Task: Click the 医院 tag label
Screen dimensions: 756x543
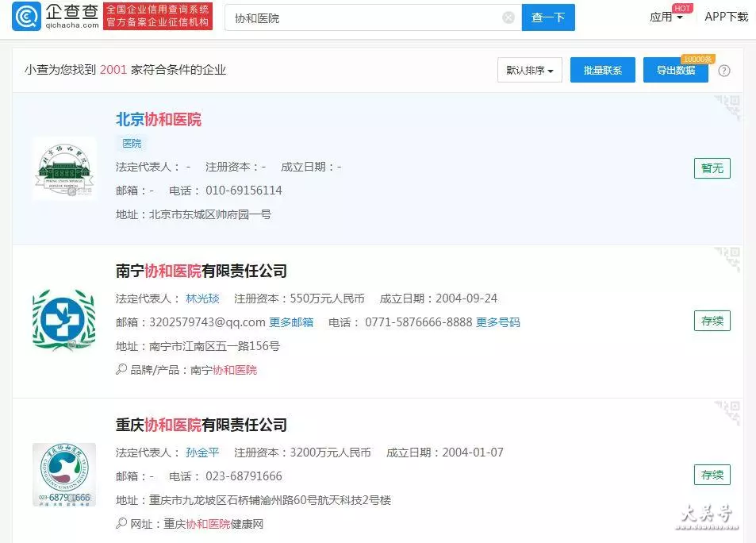Action: 132,144
